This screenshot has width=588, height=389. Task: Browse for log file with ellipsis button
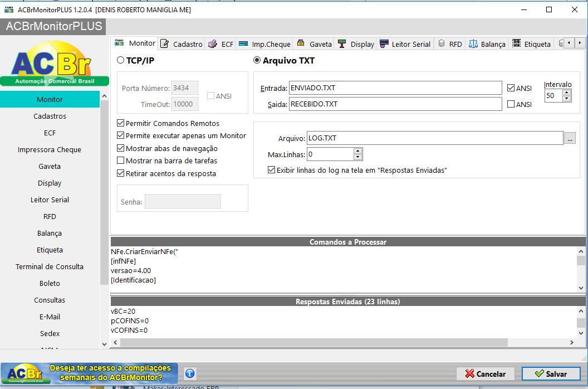[570, 139]
